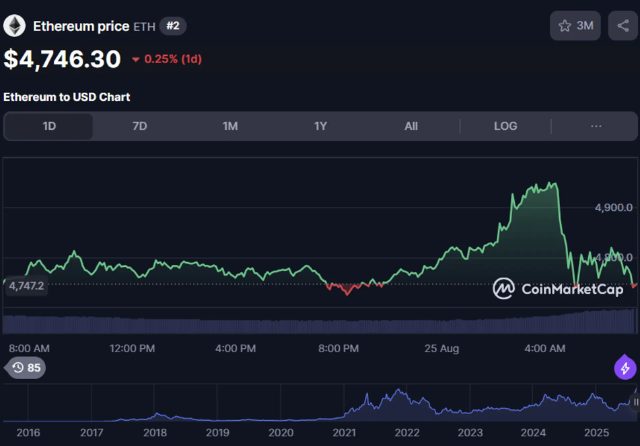Toggle the LOG scale option

click(x=505, y=126)
